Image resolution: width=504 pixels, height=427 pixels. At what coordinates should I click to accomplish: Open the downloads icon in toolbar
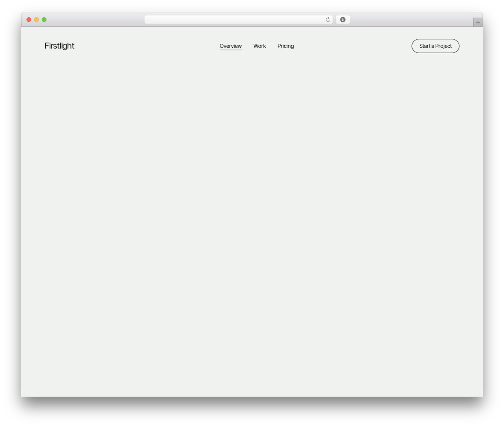[343, 20]
